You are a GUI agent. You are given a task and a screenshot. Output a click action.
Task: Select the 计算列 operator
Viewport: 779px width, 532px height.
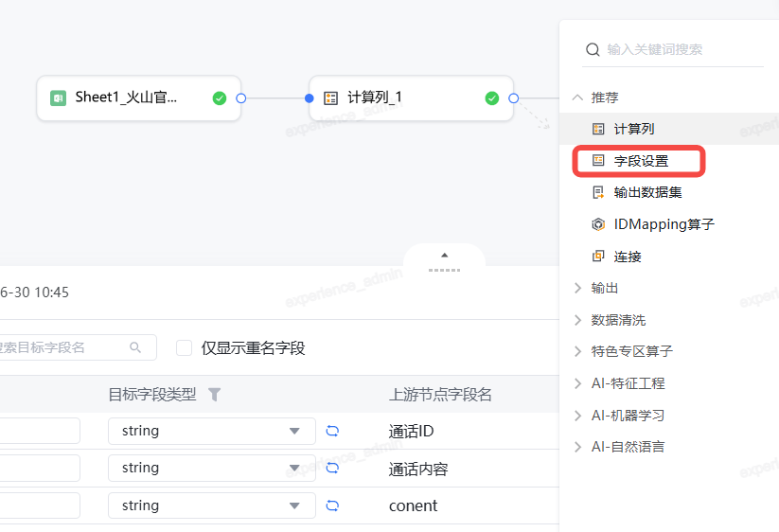click(668, 129)
